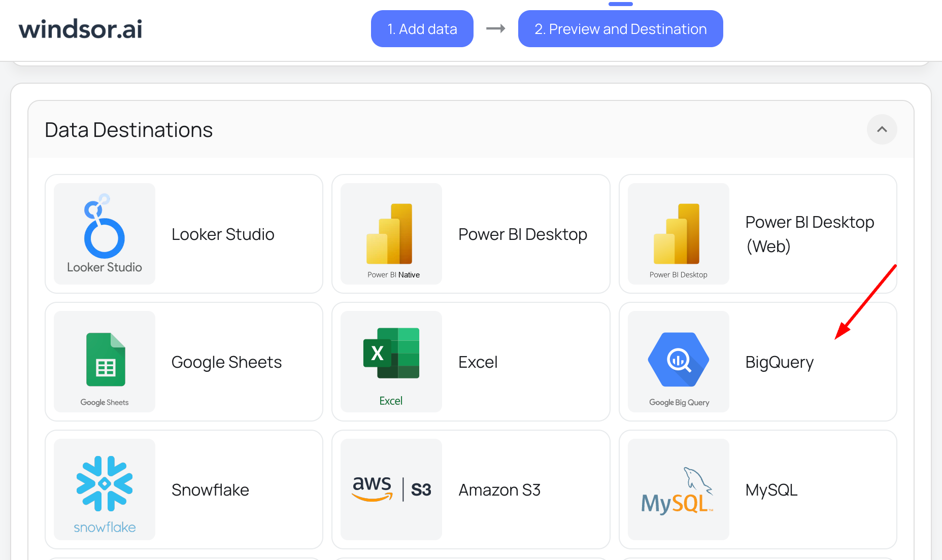Click the Excel logo icon
942x560 pixels.
click(x=391, y=362)
